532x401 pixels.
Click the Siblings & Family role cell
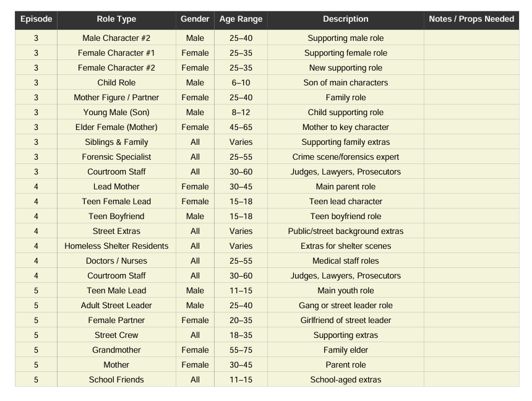pos(116,142)
